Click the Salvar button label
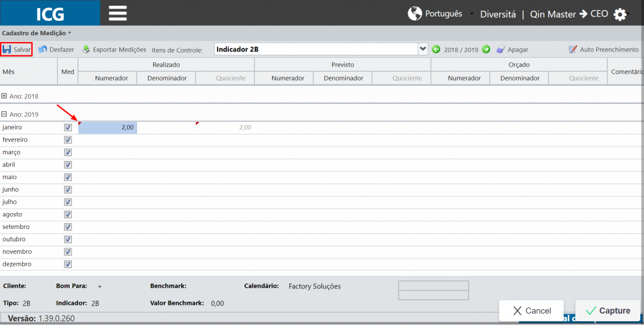 [22, 50]
